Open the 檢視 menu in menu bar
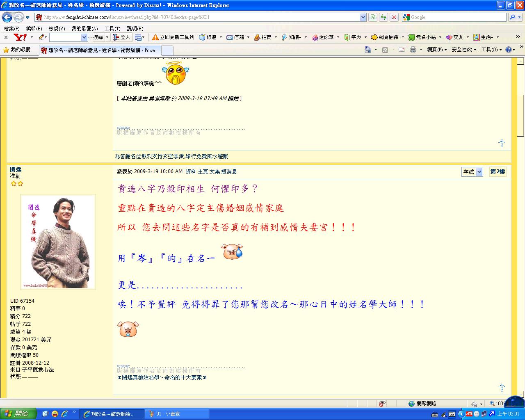Screen dimensions: 525x420 click(56, 29)
